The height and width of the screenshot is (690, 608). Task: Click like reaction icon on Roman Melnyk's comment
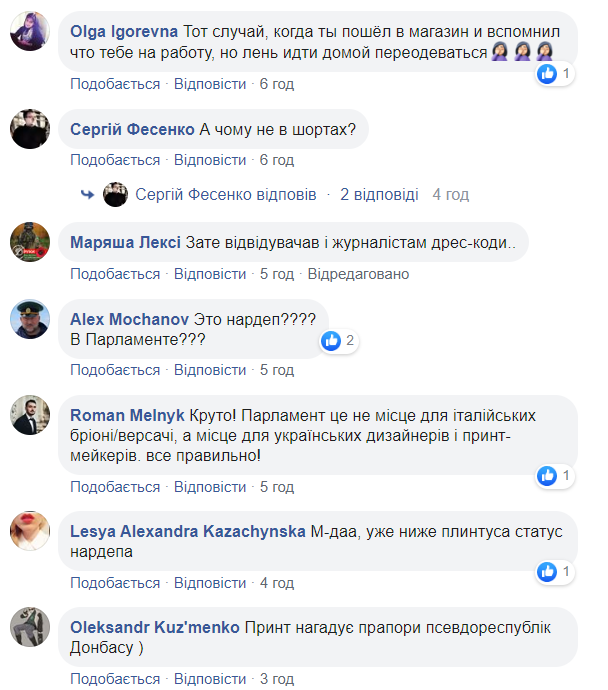tap(547, 476)
